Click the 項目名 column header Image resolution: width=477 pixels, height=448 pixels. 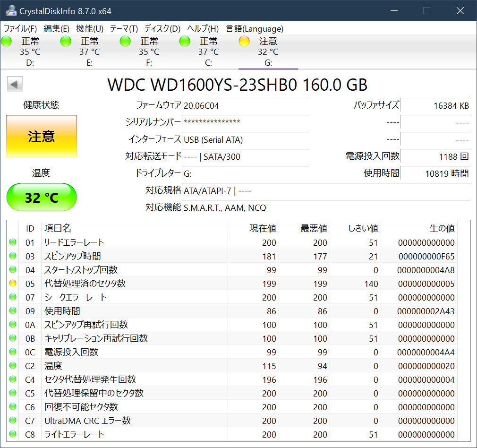(x=58, y=229)
